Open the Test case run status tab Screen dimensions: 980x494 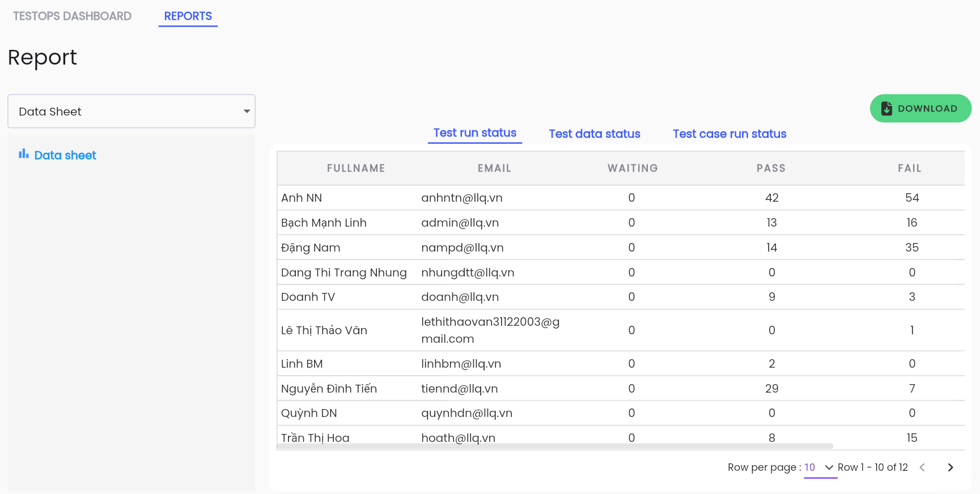tap(729, 134)
